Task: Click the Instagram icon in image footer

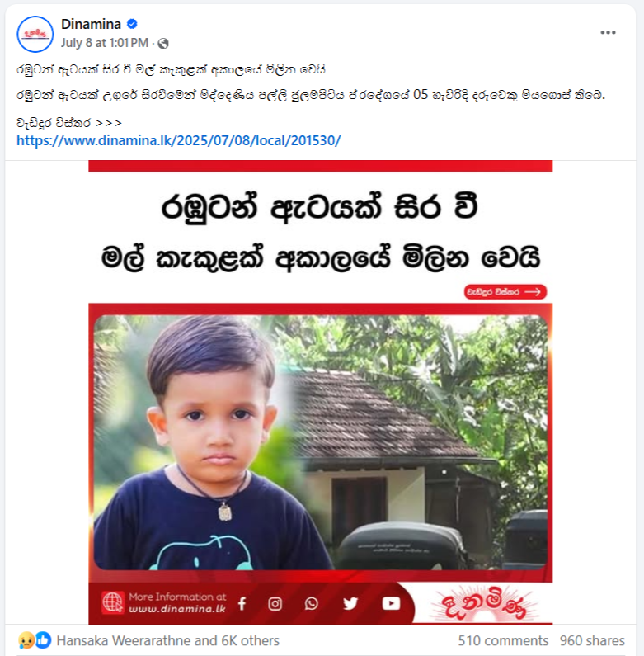Action: tap(275, 603)
